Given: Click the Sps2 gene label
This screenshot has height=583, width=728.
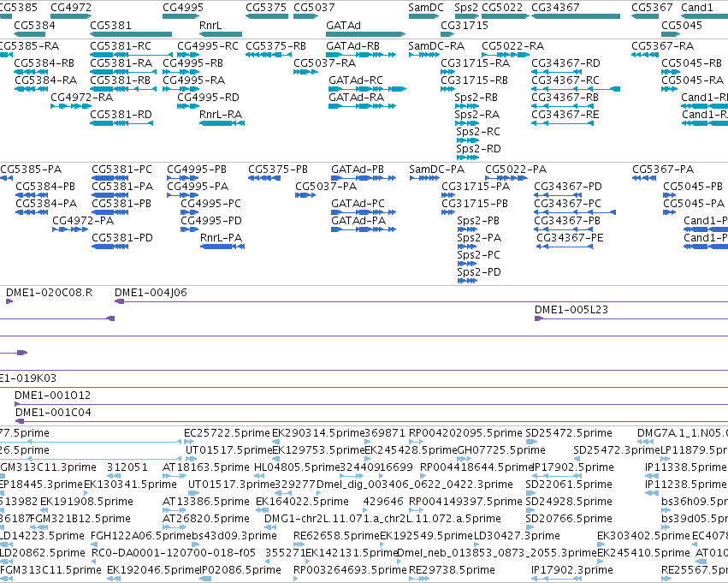Looking at the screenshot, I should click(x=466, y=8).
